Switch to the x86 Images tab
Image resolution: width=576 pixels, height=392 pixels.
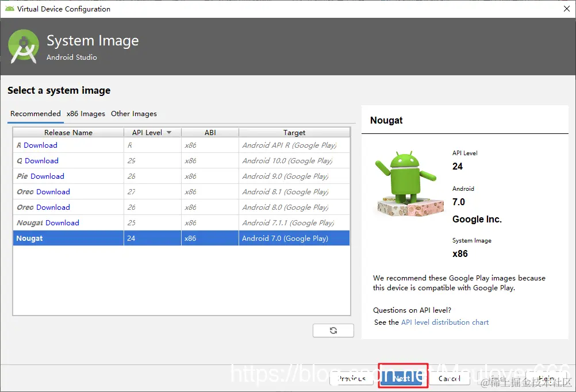[86, 114]
